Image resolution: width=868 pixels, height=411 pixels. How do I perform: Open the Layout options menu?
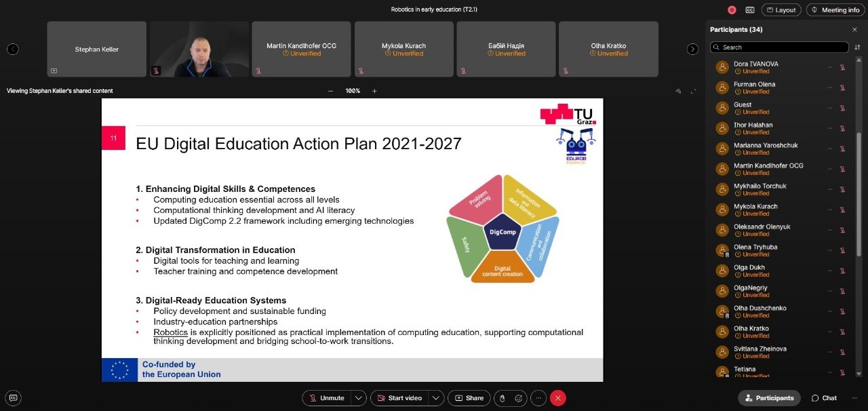pos(781,10)
